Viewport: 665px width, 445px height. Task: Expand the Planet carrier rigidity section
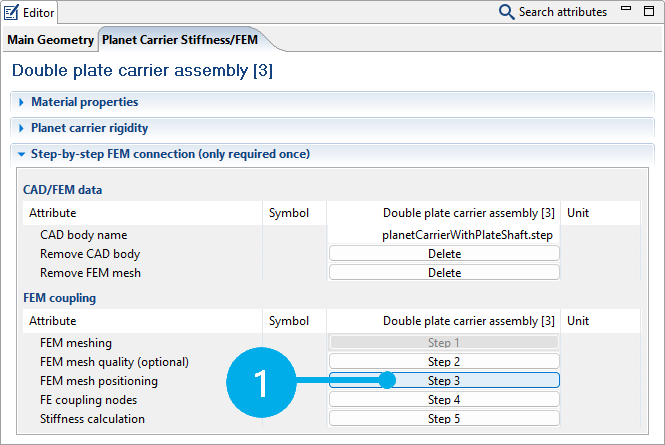point(89,128)
